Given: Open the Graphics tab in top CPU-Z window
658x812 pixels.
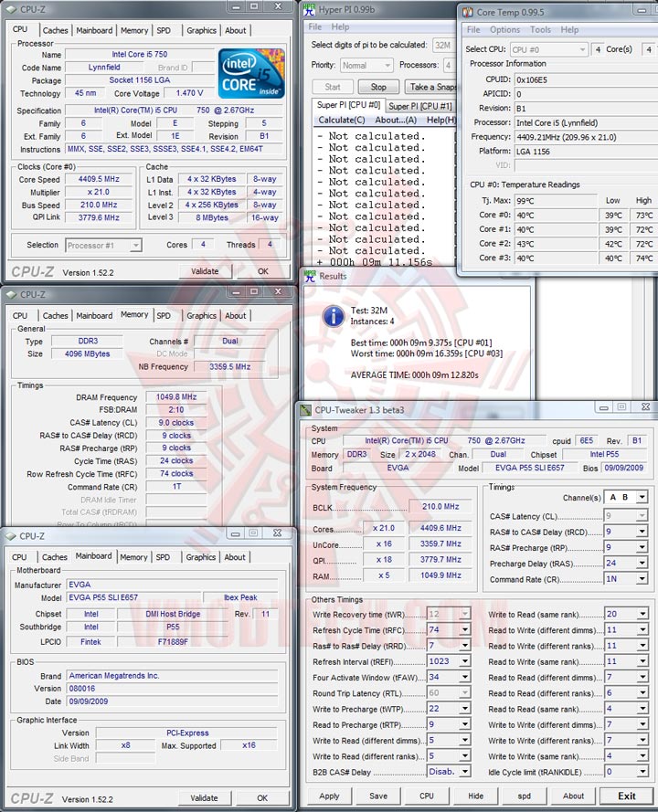Looking at the screenshot, I should 202,30.
